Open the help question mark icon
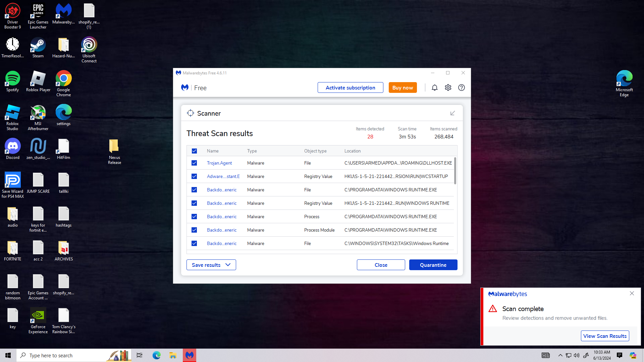Viewport: 644px width, 362px height. (462, 87)
